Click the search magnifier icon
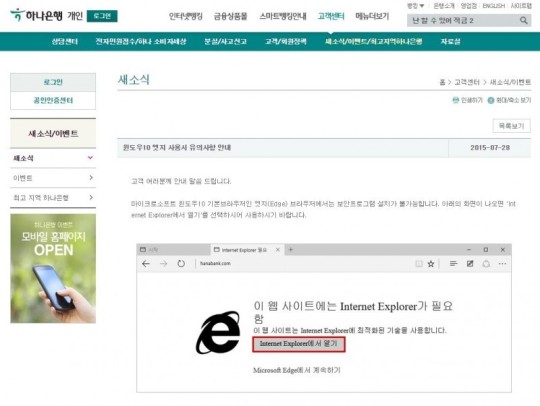Image resolution: width=540 pixels, height=406 pixels. [523, 21]
